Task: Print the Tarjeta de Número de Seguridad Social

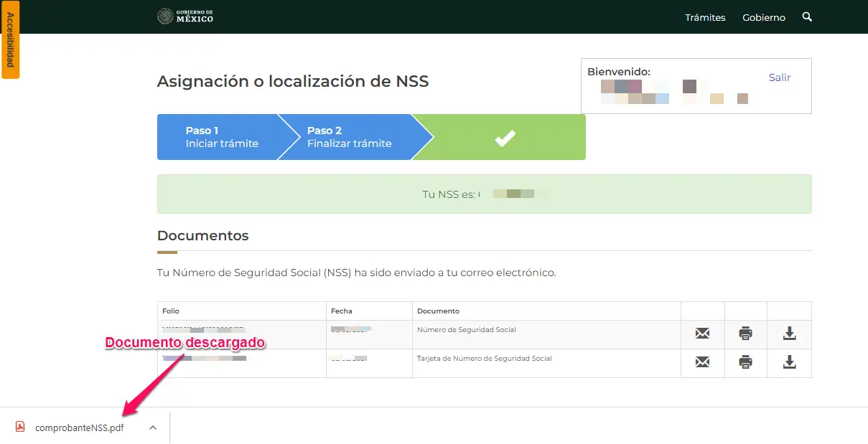Action: tap(745, 362)
